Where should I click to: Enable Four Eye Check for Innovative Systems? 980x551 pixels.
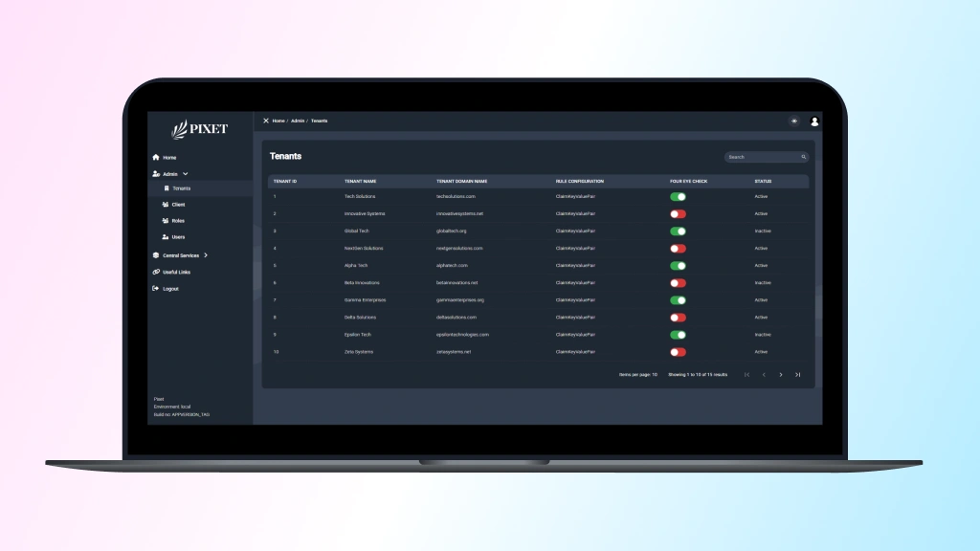[x=678, y=214]
